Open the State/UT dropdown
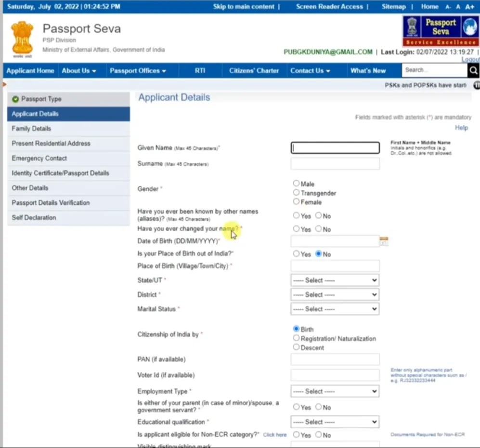 click(x=335, y=280)
